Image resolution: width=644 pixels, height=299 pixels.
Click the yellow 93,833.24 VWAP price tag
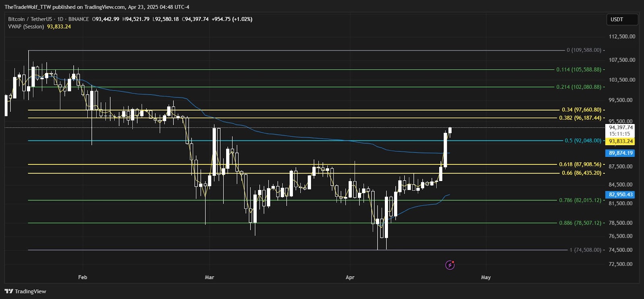pos(621,141)
